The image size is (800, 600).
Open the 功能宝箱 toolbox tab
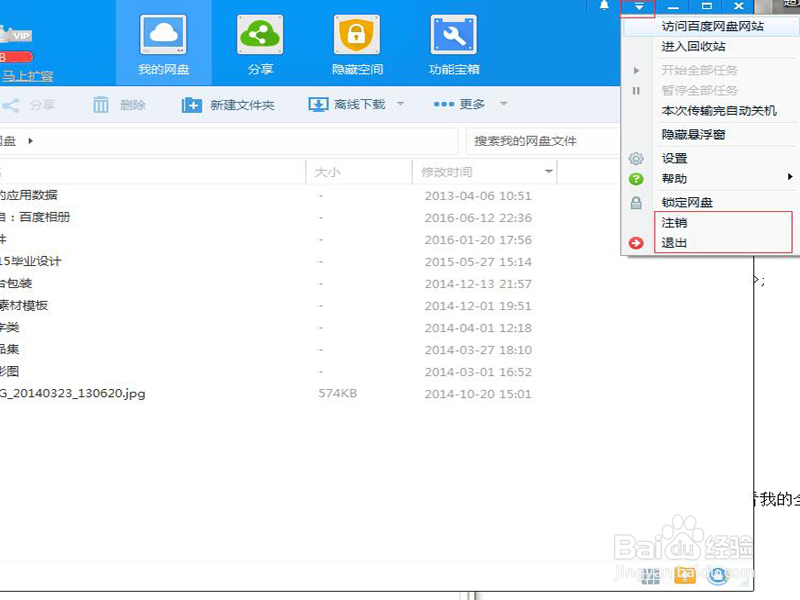454,45
